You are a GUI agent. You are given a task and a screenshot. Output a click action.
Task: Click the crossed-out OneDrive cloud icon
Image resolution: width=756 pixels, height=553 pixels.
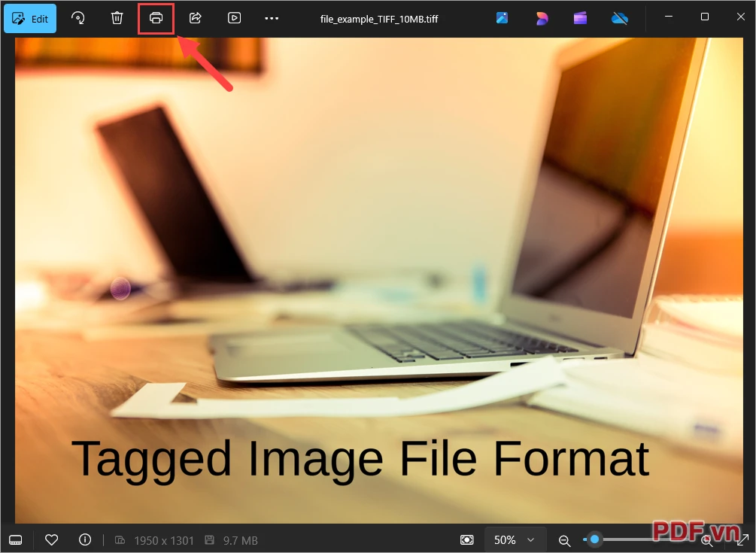pyautogui.click(x=620, y=18)
